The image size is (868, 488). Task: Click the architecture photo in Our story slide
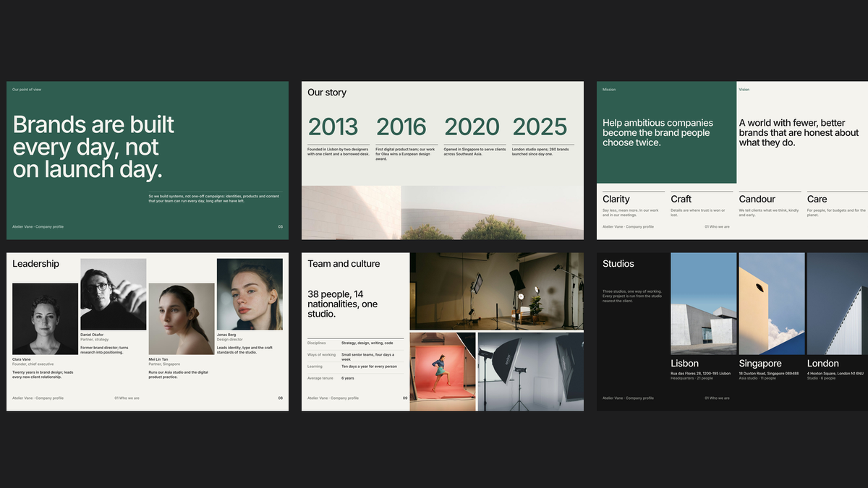point(443,213)
